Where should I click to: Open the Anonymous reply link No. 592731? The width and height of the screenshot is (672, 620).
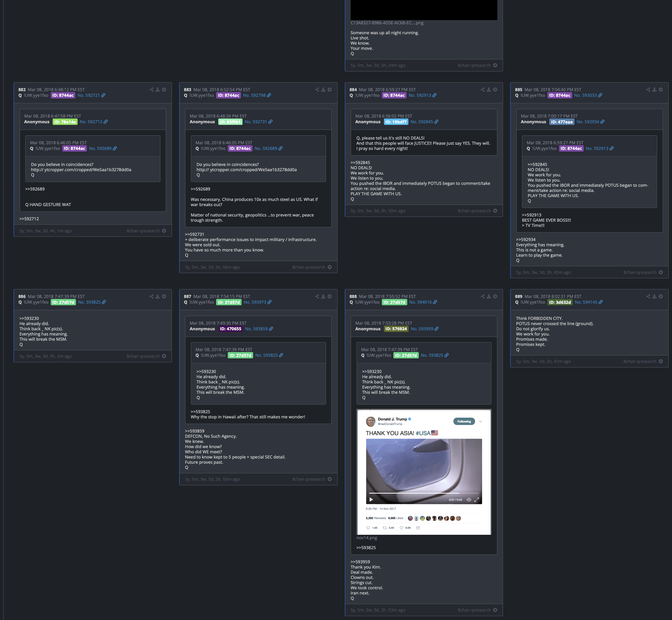[259, 122]
